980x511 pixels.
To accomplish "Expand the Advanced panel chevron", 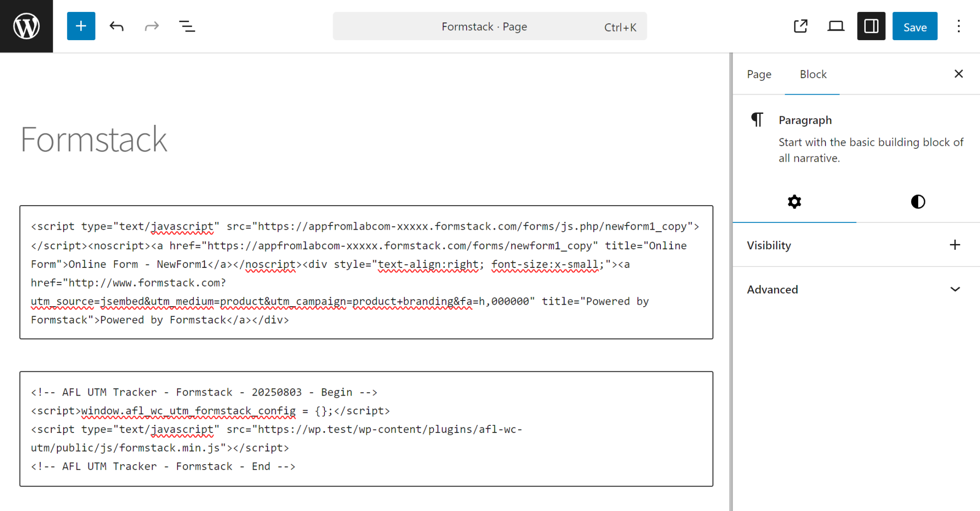I will tap(955, 289).
